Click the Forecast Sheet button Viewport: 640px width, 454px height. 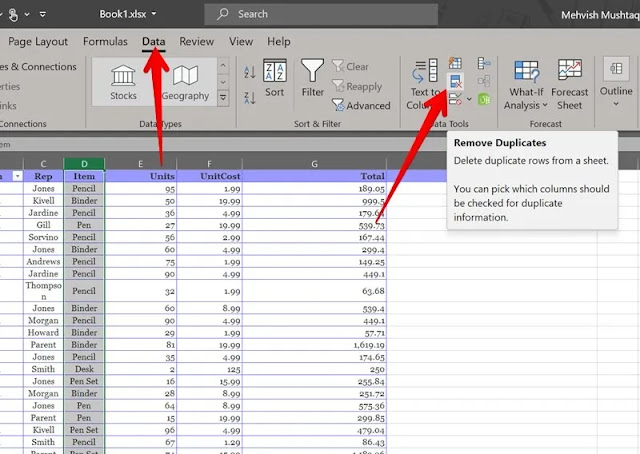(569, 85)
